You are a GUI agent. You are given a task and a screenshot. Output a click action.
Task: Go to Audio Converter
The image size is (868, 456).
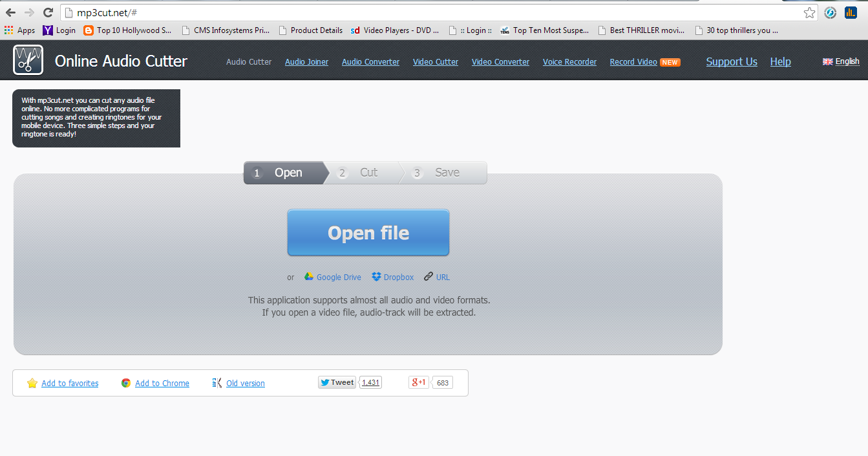point(370,62)
